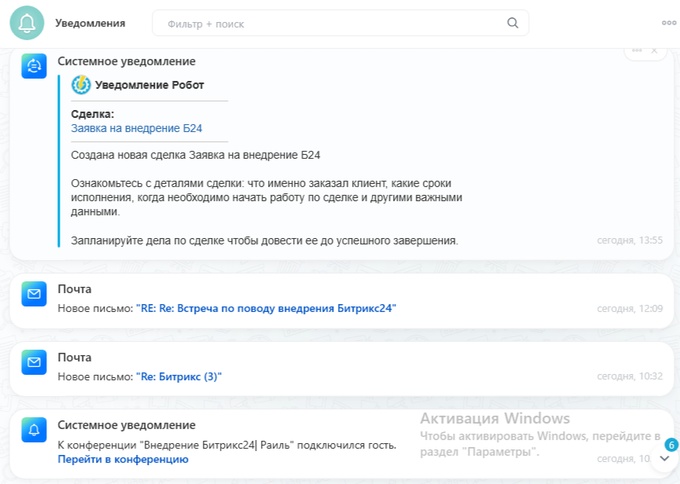Open letter "RE: Re: Встреча по поводу внедрения Битрикс24"

(266, 308)
